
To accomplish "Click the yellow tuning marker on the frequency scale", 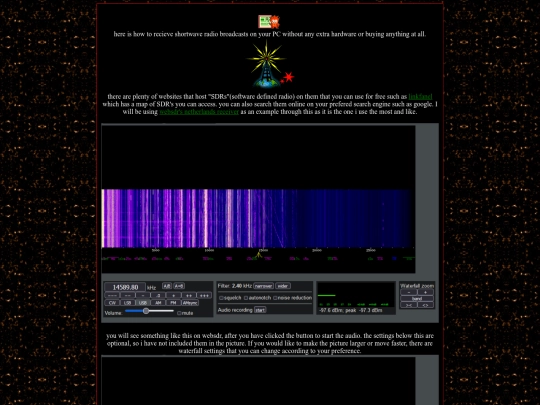I will [x=258, y=255].
